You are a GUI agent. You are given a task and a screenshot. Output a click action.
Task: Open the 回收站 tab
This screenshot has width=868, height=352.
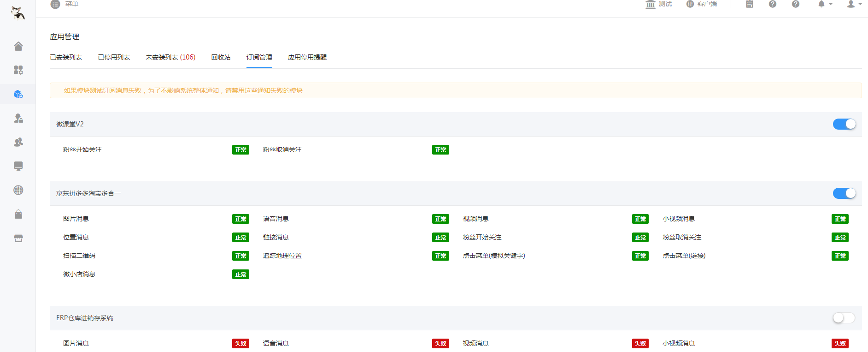pos(221,57)
